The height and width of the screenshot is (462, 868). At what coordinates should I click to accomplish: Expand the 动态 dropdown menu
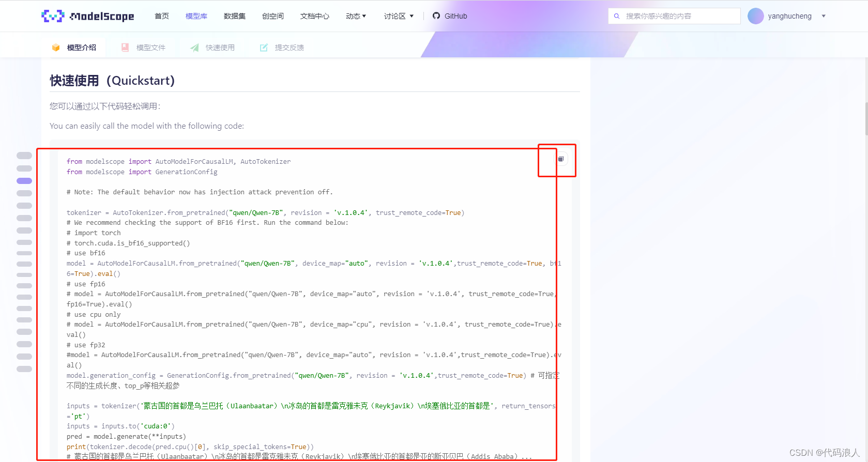tap(356, 16)
